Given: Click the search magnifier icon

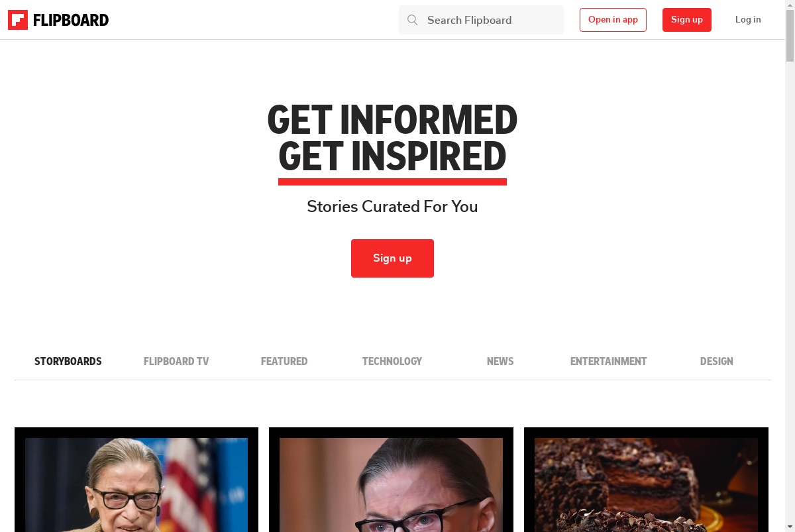Looking at the screenshot, I should point(412,20).
